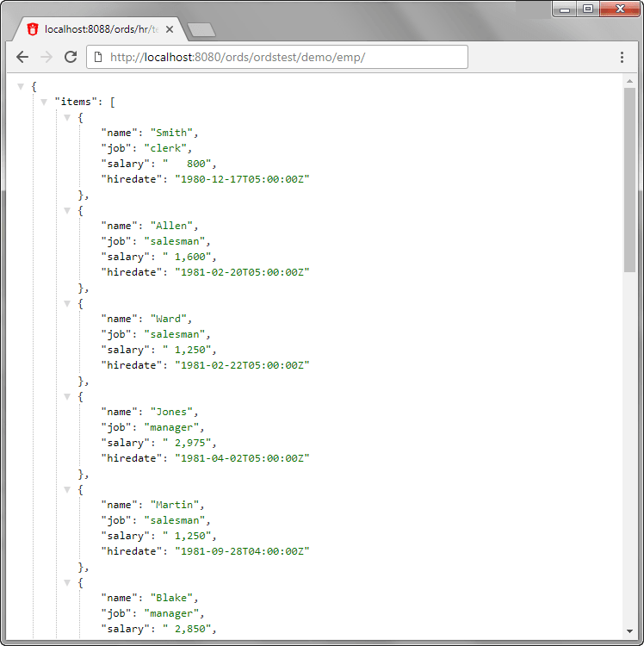Click the salary value " 1,600"
The height and width of the screenshot is (646, 644).
[x=187, y=257]
